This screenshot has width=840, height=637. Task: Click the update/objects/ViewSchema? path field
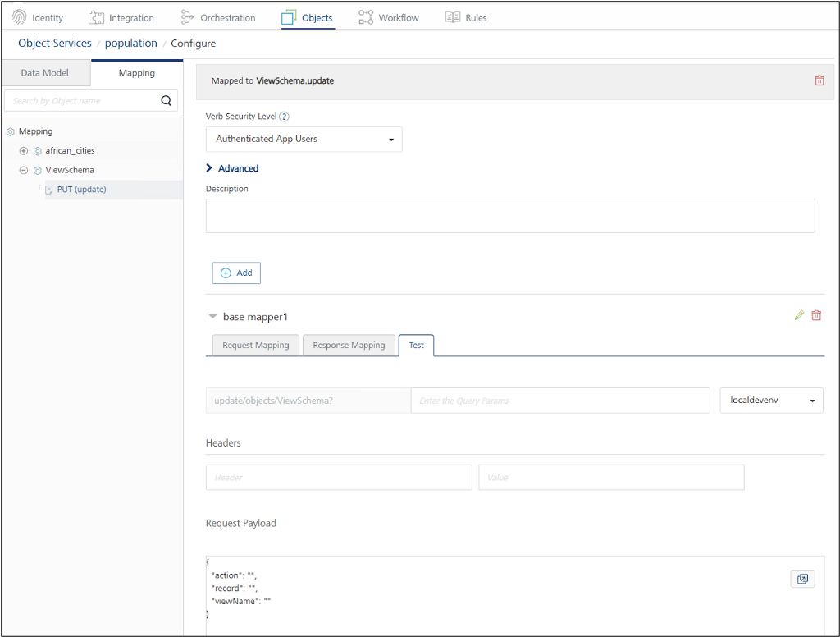tap(308, 401)
